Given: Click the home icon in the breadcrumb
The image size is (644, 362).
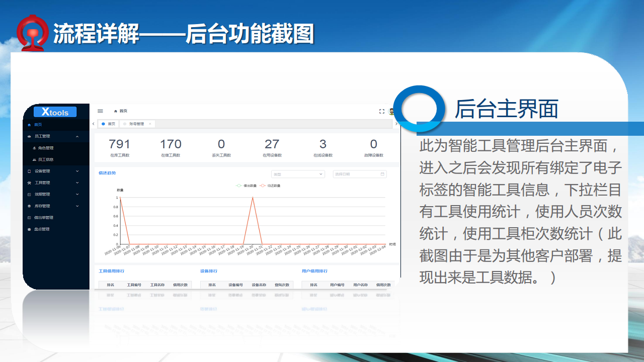Looking at the screenshot, I should (x=116, y=111).
